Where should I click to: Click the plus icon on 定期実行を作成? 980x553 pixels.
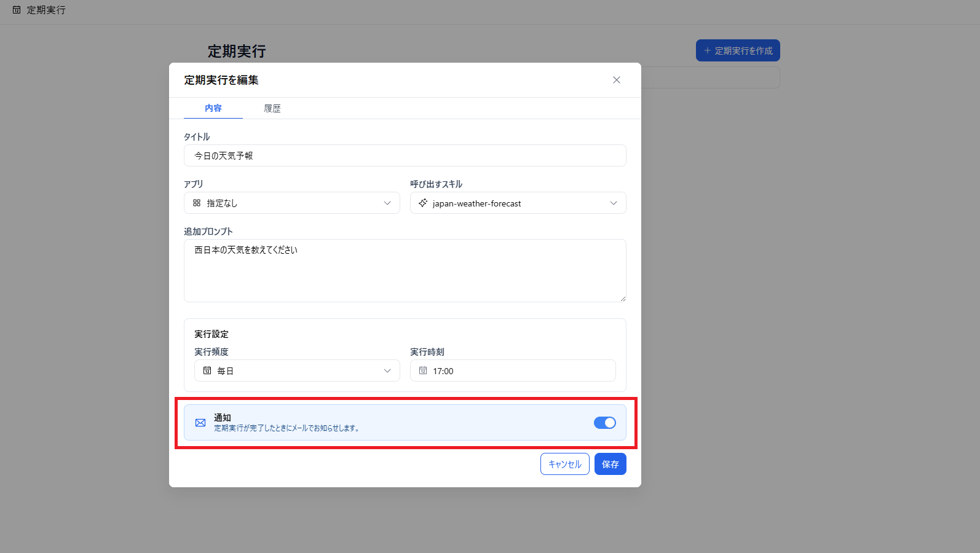coord(707,50)
